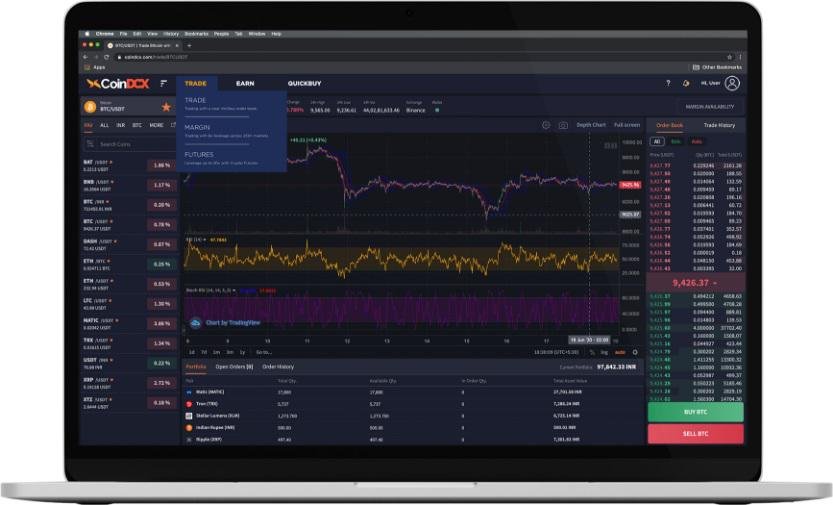Select the ALL market filter
This screenshot has width=833, height=505.
pos(104,125)
